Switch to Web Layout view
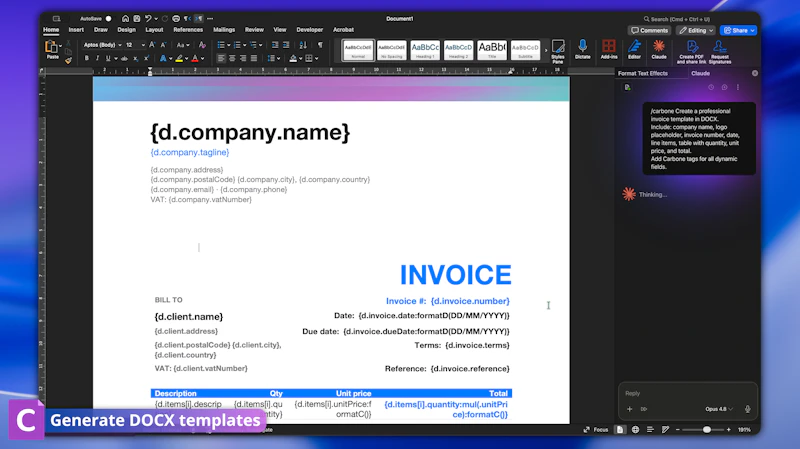Image resolution: width=800 pixels, height=449 pixels. pos(635,430)
